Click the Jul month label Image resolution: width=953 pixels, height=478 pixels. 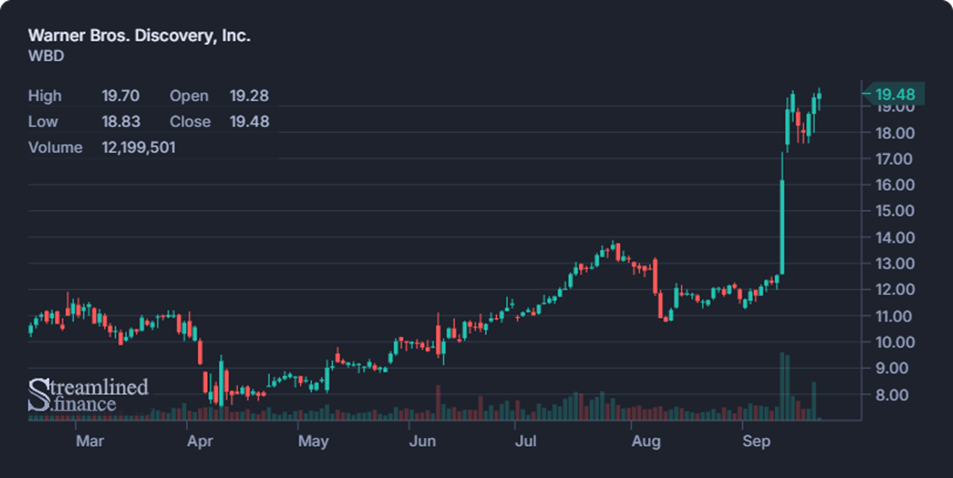tap(525, 441)
